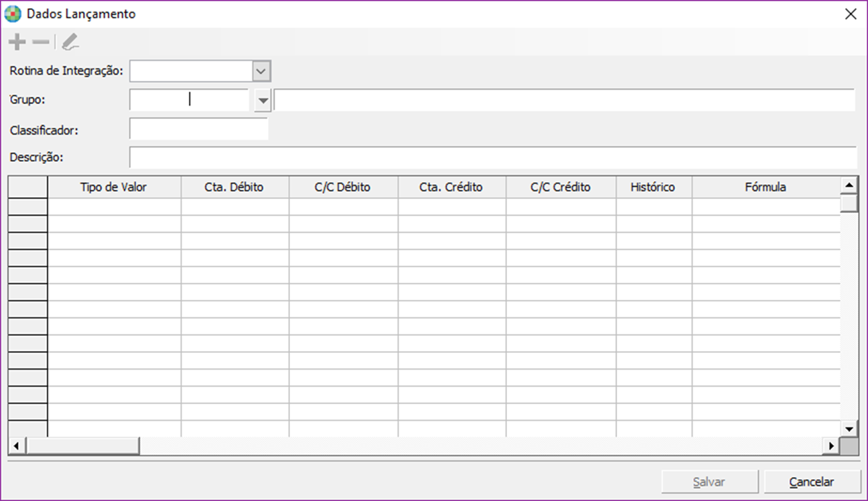The image size is (868, 501).
Task: Click the horizontal scrollbar right arrow
Action: coord(832,446)
